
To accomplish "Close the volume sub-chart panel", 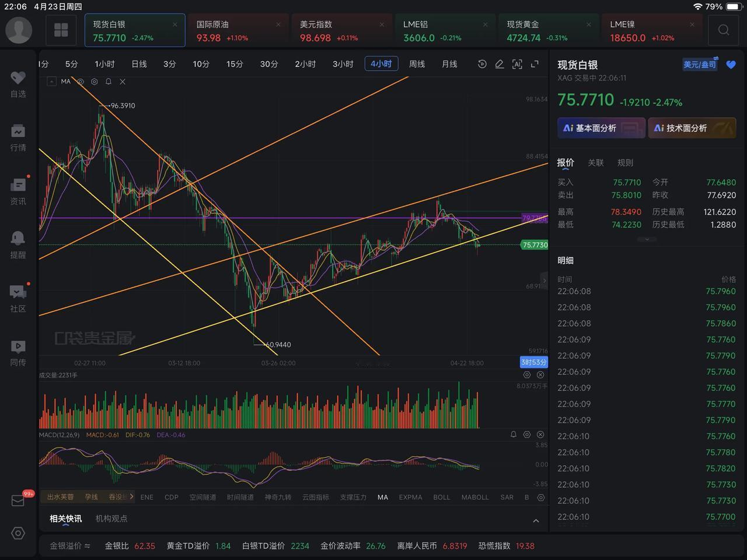I will tap(540, 375).
